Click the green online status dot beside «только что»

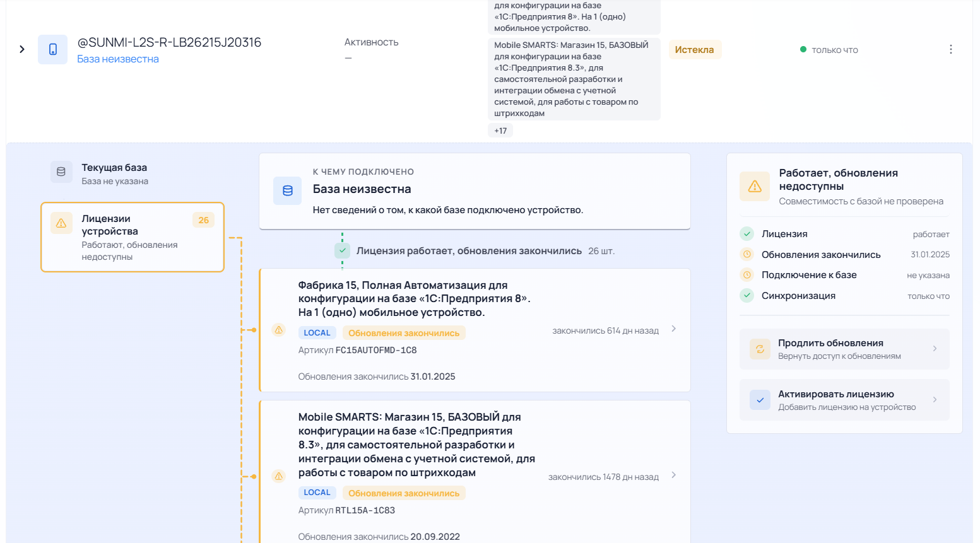pyautogui.click(x=803, y=49)
